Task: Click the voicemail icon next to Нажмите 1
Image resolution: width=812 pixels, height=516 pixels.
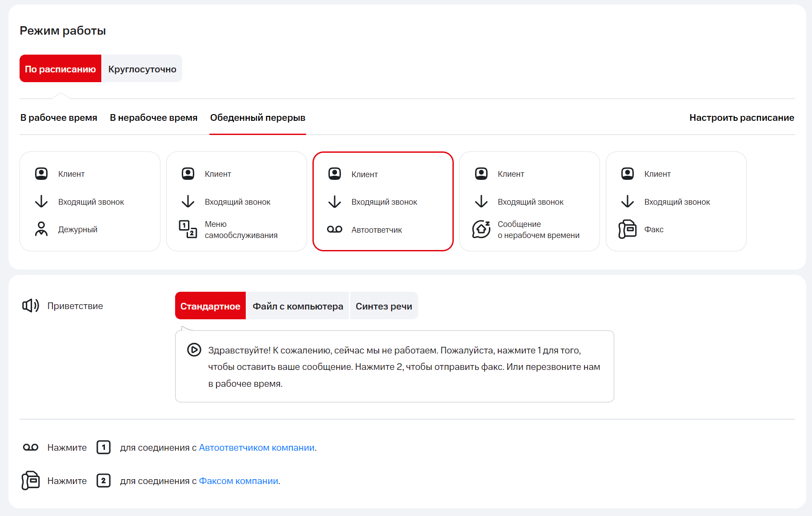Action: (31, 447)
